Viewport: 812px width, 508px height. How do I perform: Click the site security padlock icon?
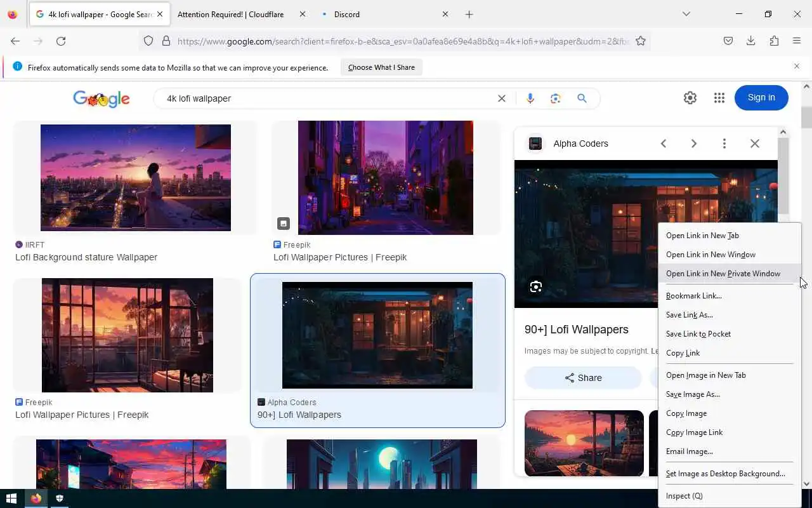(166, 41)
